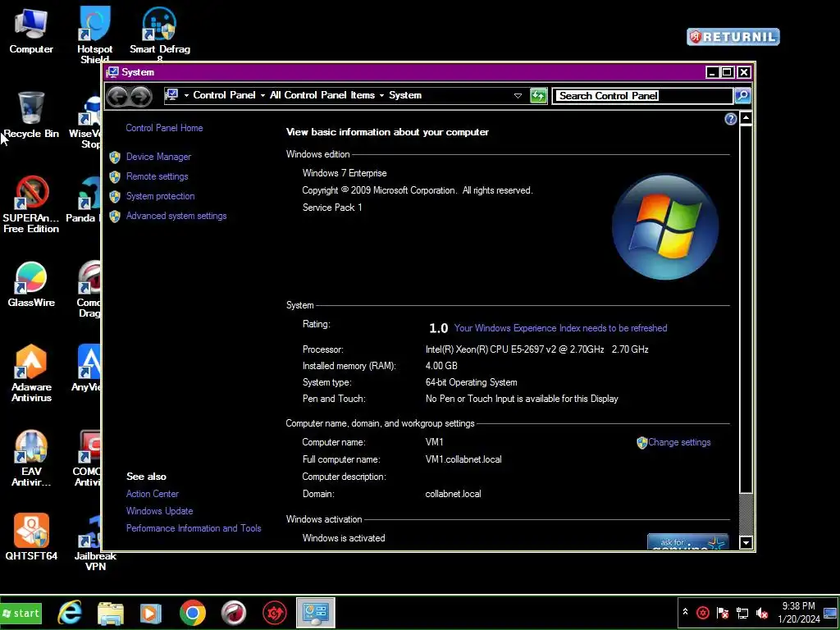Open the All Control Panel Items dropdown arrow
The image size is (840, 630).
[381, 96]
